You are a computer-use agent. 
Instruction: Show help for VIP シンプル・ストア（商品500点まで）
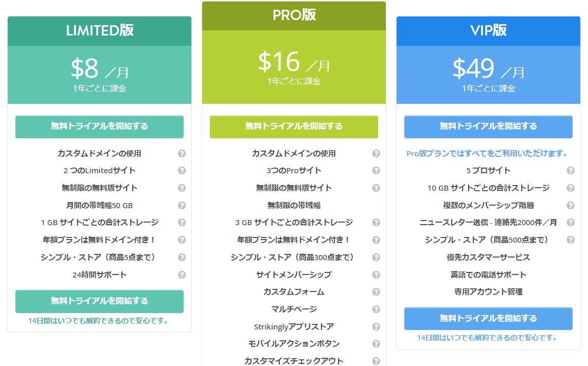[571, 240]
